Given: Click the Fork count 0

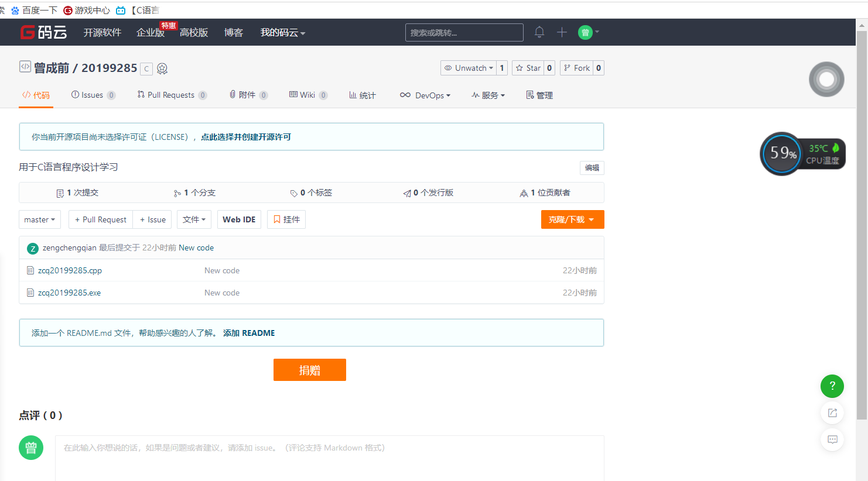Looking at the screenshot, I should coord(599,68).
